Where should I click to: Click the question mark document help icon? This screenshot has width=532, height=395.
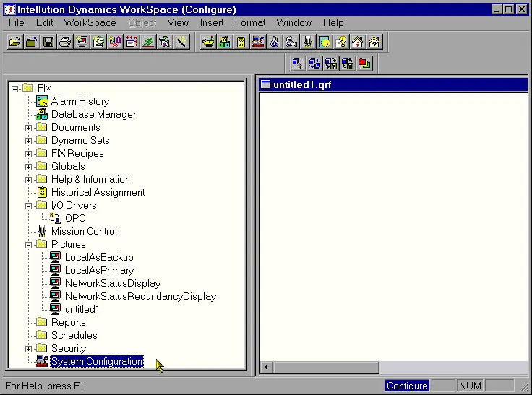point(341,42)
